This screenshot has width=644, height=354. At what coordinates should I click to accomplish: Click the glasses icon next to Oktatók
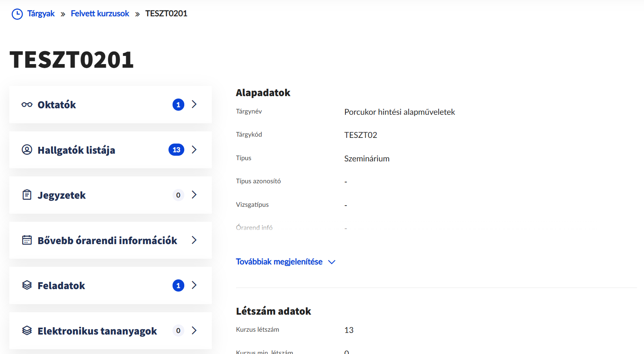point(27,105)
